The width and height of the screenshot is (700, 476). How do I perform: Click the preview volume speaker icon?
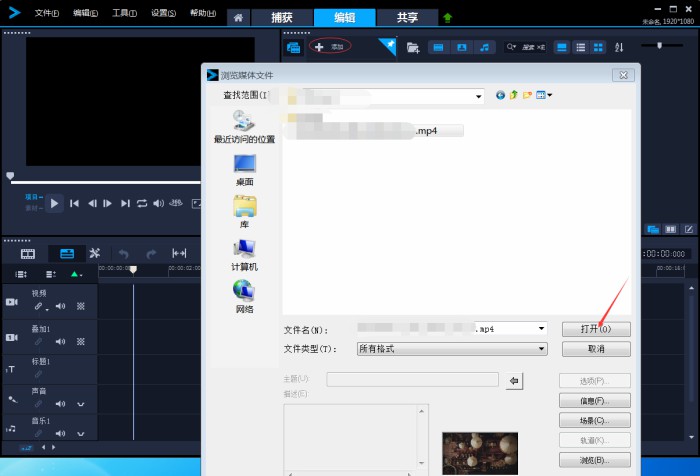click(x=158, y=203)
